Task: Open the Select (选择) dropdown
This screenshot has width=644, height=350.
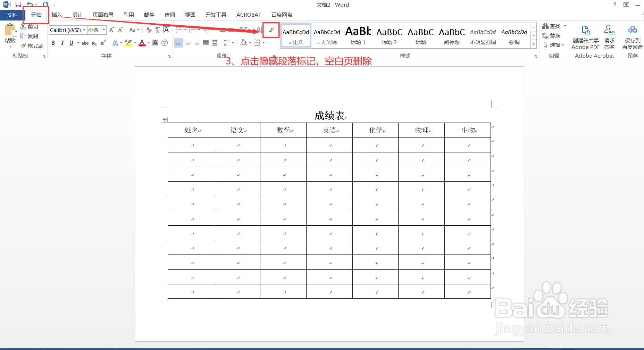Action: pos(554,45)
